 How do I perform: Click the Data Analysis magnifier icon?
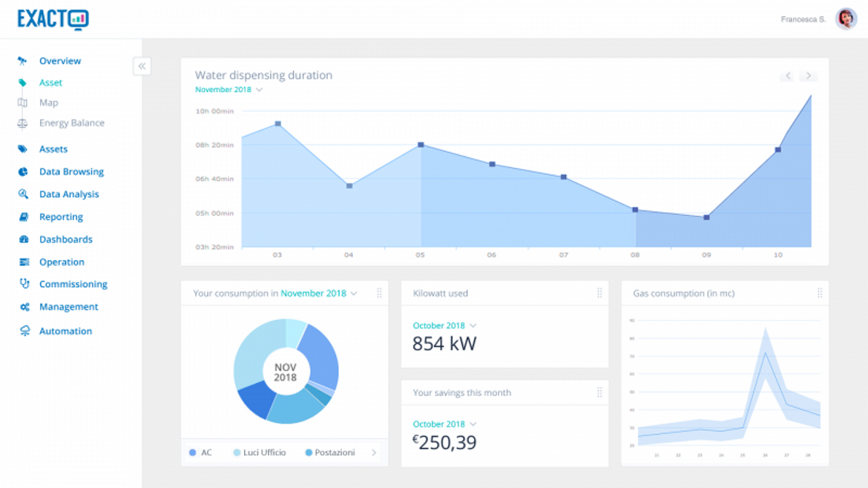coord(23,194)
